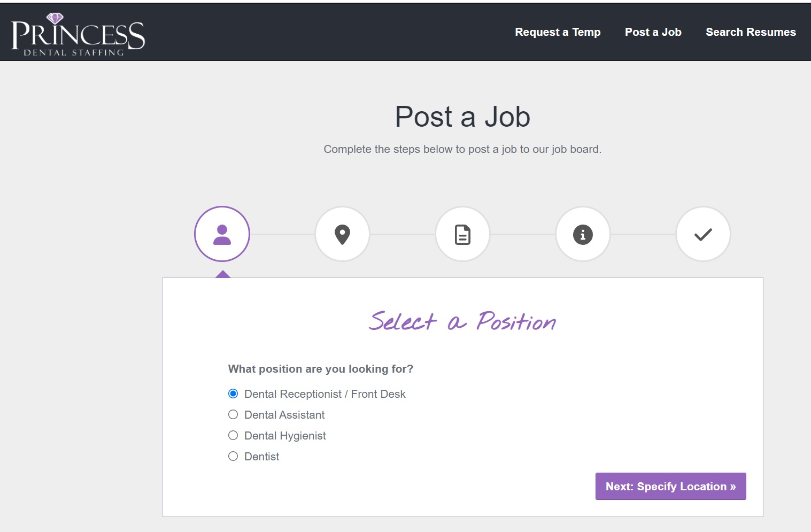Click the Dental Hygienist label text
This screenshot has height=532, width=811.
coord(285,436)
